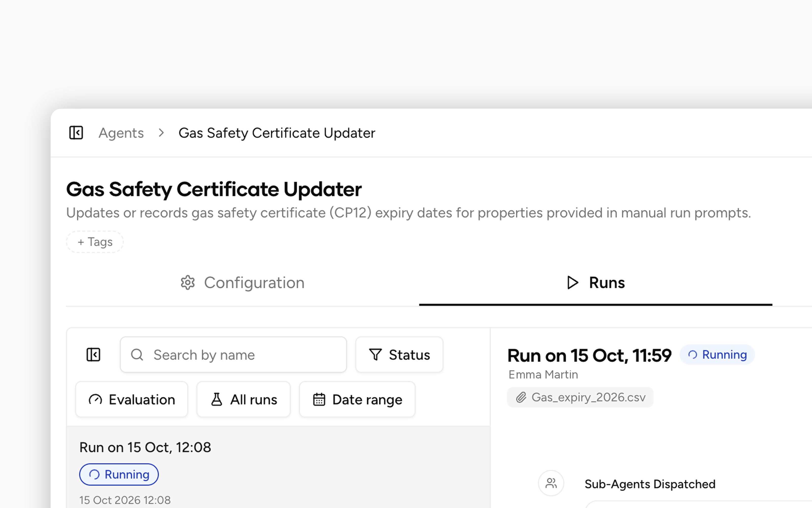Click the flask icon in All runs

(216, 400)
